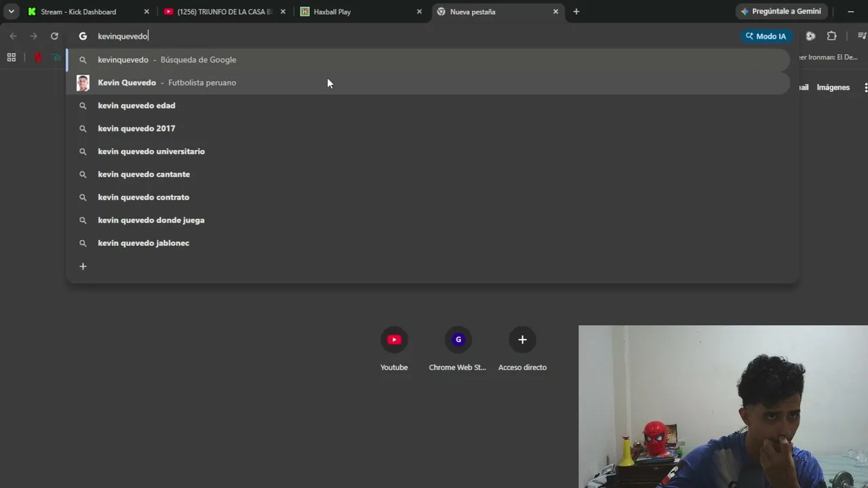The image size is (868, 488).
Task: Switch to the TRIUNFO DE LA CASA YouTube tab
Action: [x=224, y=12]
